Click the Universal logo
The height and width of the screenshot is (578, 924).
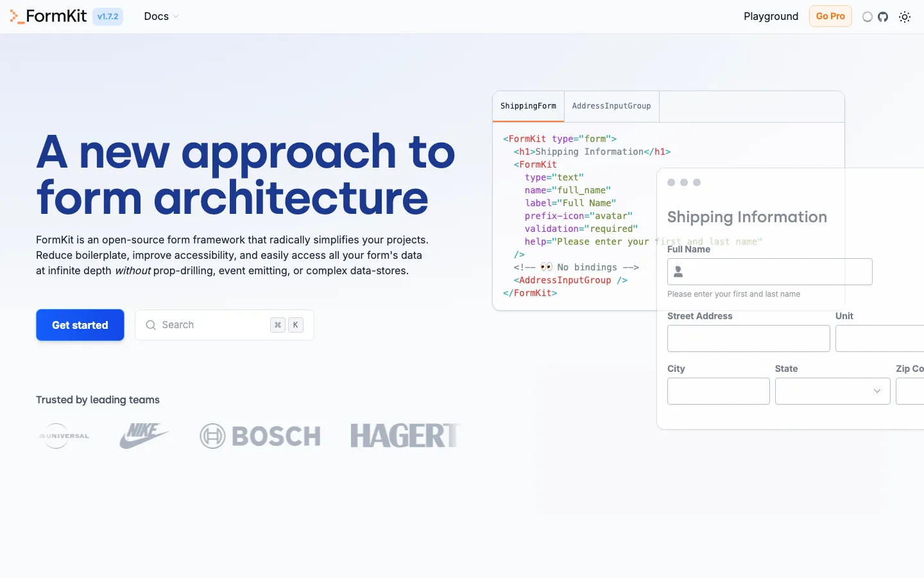point(64,436)
